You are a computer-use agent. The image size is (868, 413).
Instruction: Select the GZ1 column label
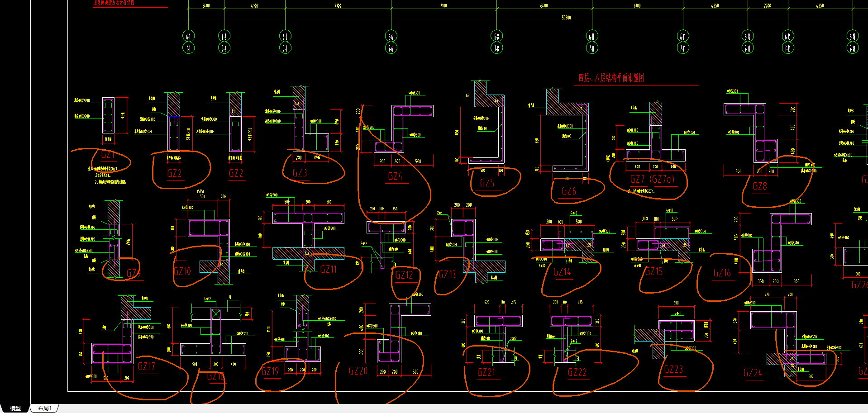point(107,155)
